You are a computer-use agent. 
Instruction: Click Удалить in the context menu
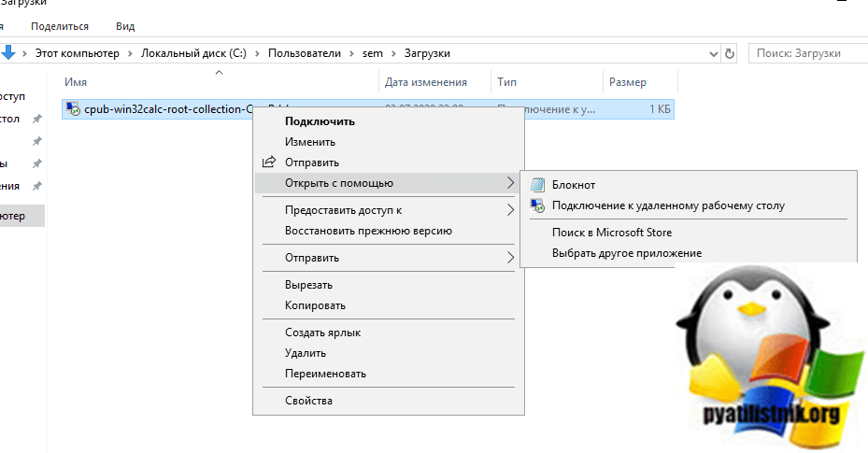(x=305, y=353)
